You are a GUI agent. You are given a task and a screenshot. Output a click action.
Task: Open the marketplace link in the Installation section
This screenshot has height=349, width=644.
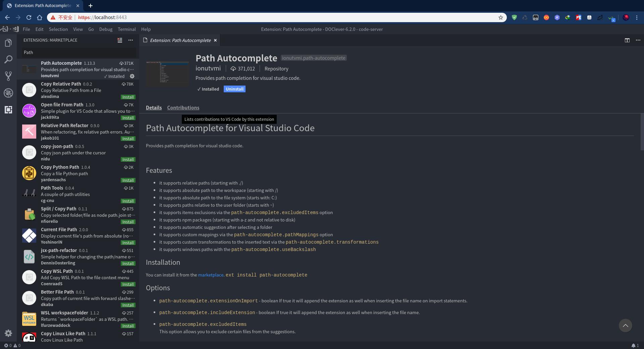click(x=210, y=275)
